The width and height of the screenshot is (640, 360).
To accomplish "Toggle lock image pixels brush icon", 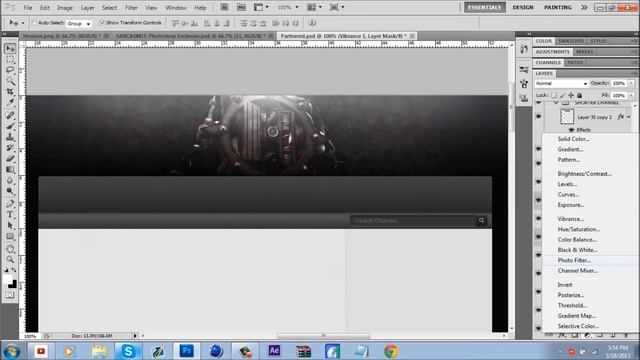I will (562, 95).
